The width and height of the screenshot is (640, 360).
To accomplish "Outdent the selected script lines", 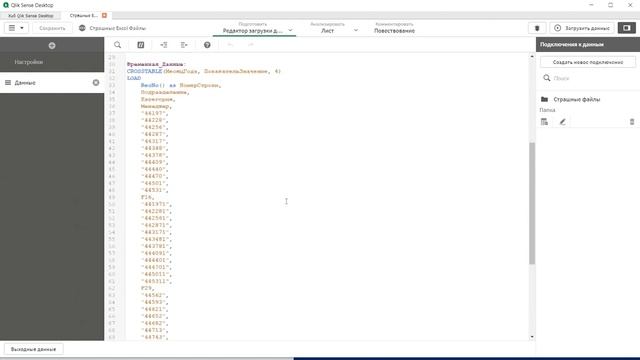I will [x=184, y=45].
